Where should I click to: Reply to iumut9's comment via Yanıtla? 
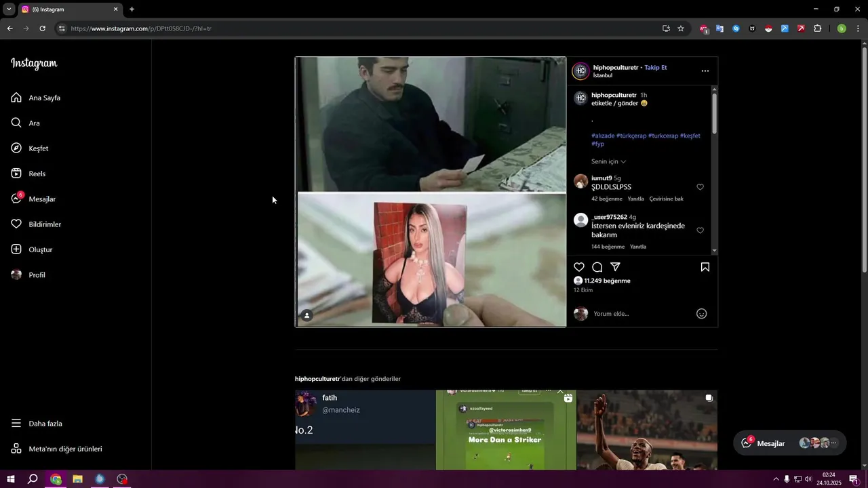(x=635, y=199)
